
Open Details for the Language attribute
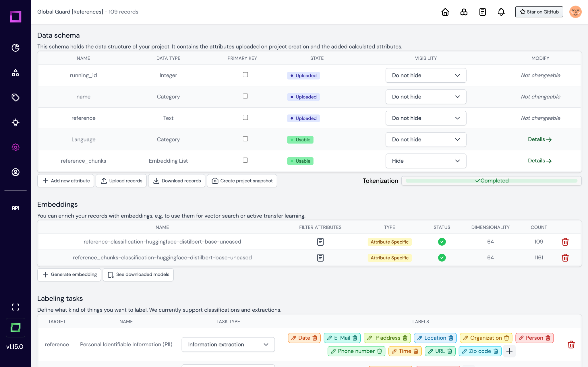(539, 139)
